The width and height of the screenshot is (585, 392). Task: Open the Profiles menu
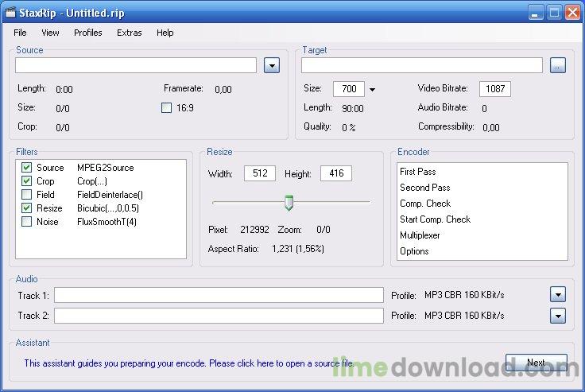click(88, 33)
